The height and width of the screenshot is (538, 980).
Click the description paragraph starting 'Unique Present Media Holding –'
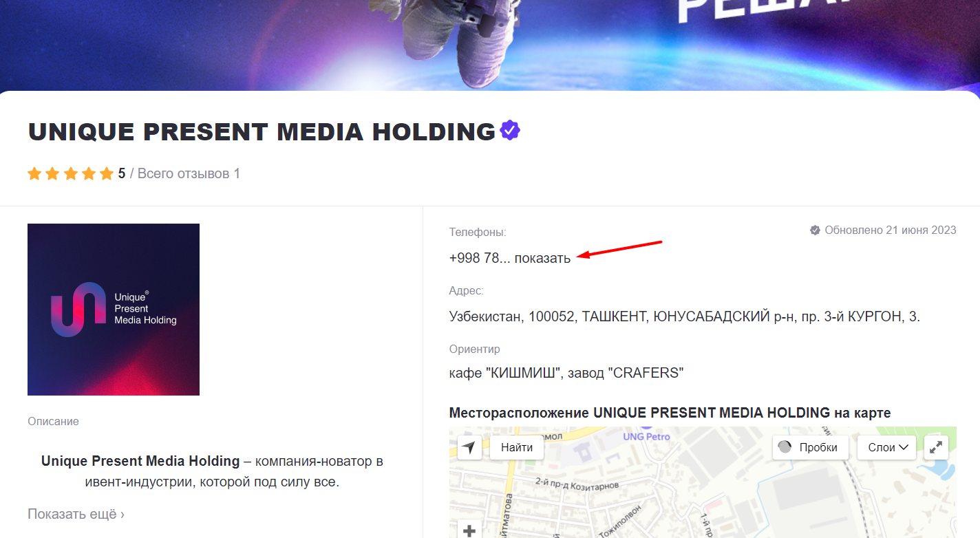pyautogui.click(x=211, y=471)
